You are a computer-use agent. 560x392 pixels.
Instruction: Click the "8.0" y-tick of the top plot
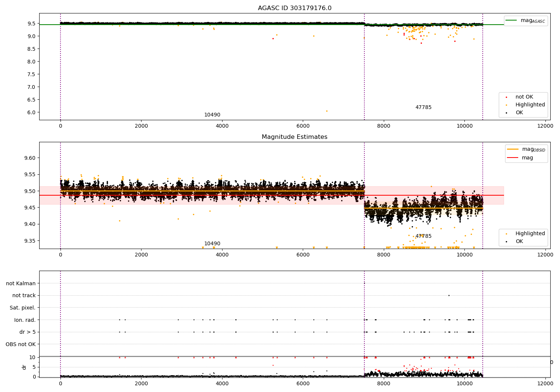tap(31, 62)
